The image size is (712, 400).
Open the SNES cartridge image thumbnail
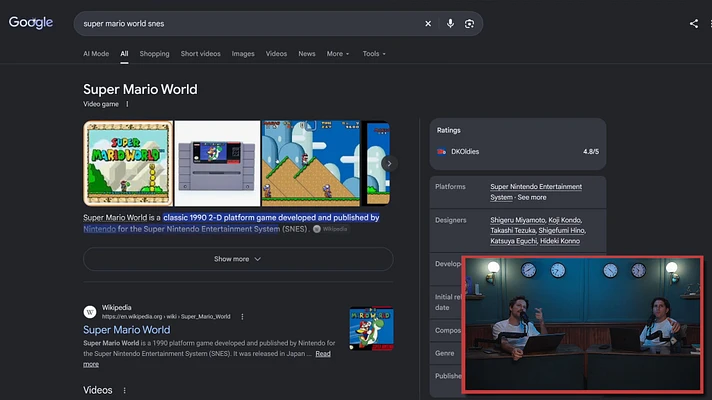218,163
